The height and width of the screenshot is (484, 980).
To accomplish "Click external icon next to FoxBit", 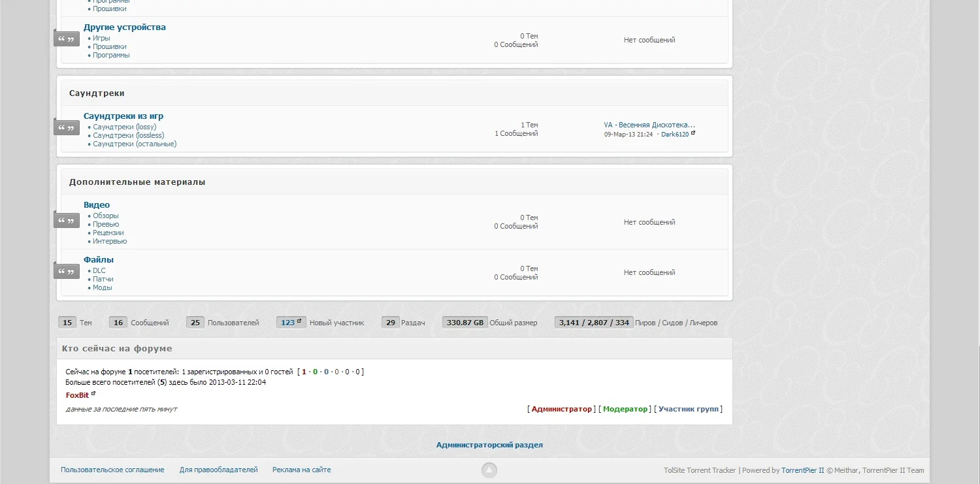I will pos(93,394).
